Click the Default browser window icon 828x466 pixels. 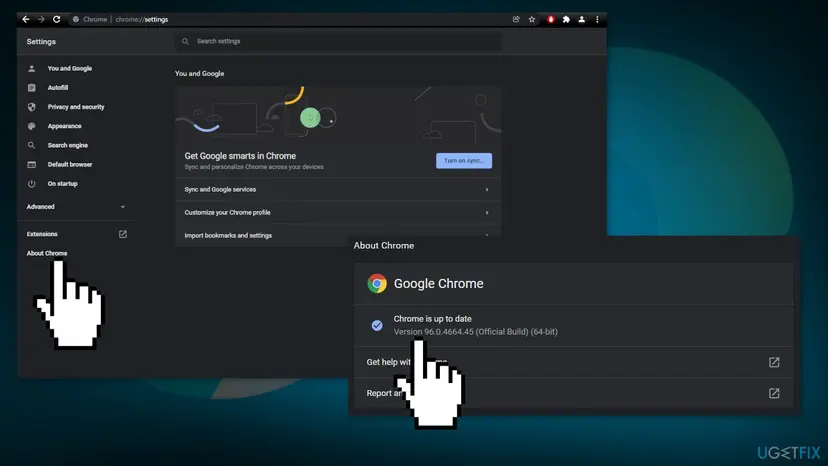[32, 164]
